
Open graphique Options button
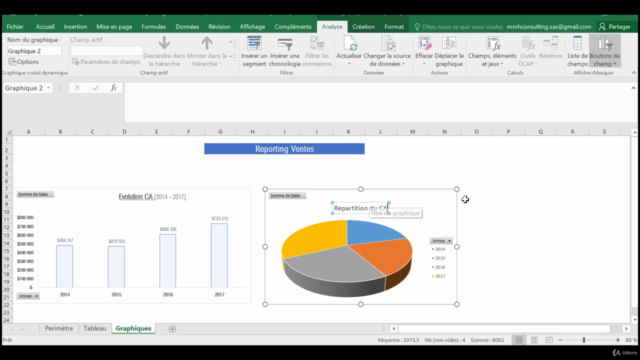pos(24,62)
